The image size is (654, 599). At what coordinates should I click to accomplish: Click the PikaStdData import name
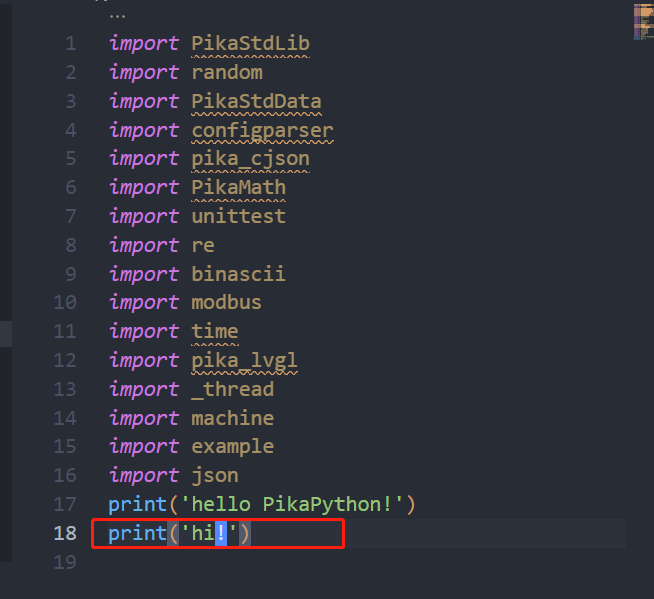[257, 101]
